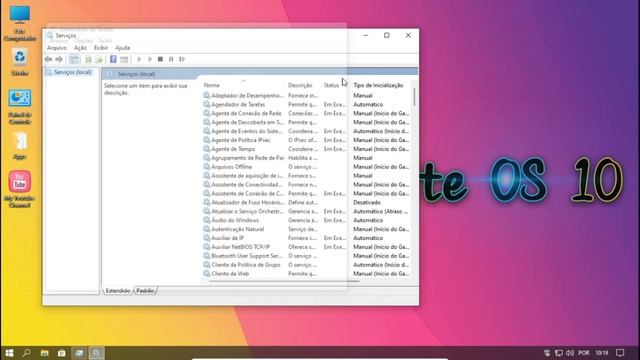Select the My Youtube Channel desktop icon
This screenshot has width=640, height=360.
[x=20, y=189]
